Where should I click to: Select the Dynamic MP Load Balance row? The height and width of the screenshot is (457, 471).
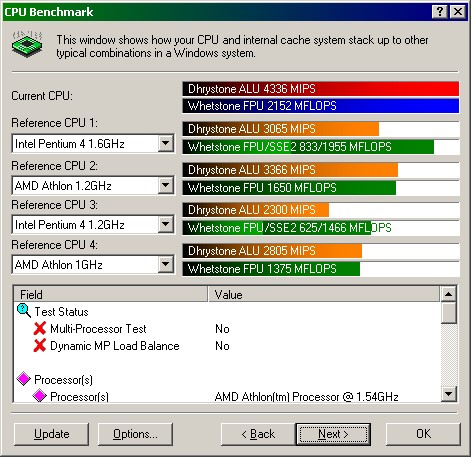[x=227, y=346]
